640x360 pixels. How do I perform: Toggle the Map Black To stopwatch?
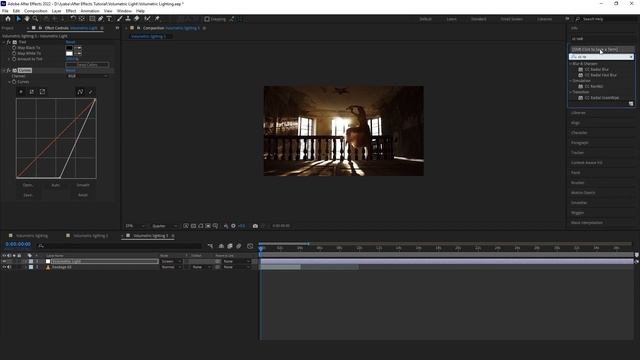(14, 48)
